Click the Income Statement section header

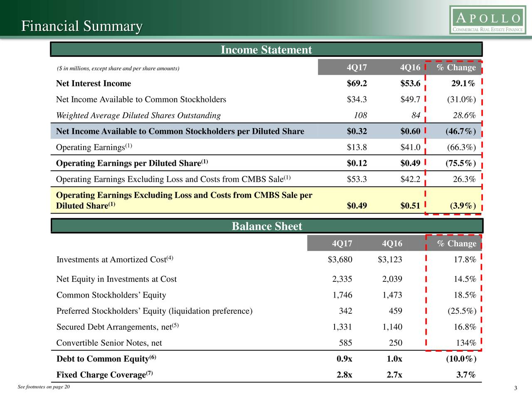point(266,50)
